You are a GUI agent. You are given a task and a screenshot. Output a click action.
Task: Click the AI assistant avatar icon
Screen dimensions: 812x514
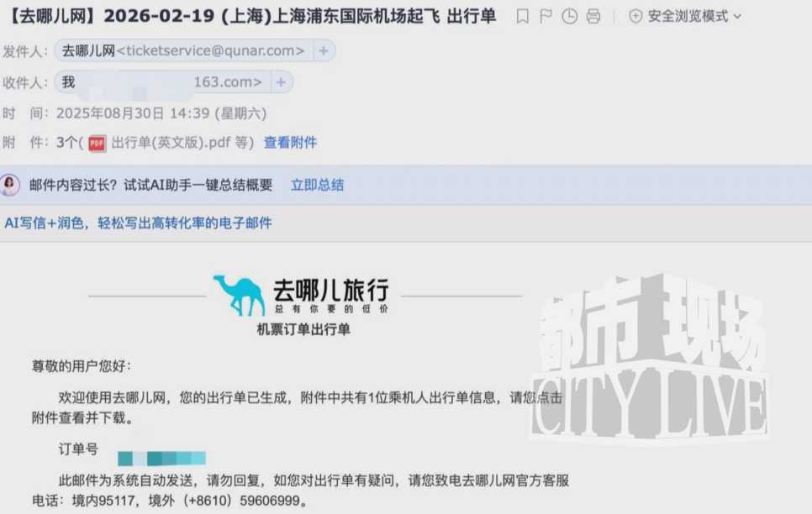(x=10, y=186)
